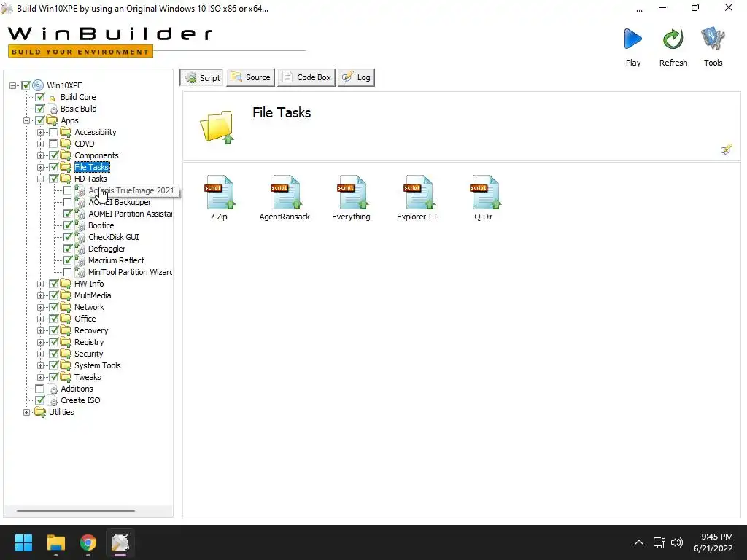747x560 pixels.
Task: Click the Apps folder icon in tree
Action: click(x=52, y=120)
